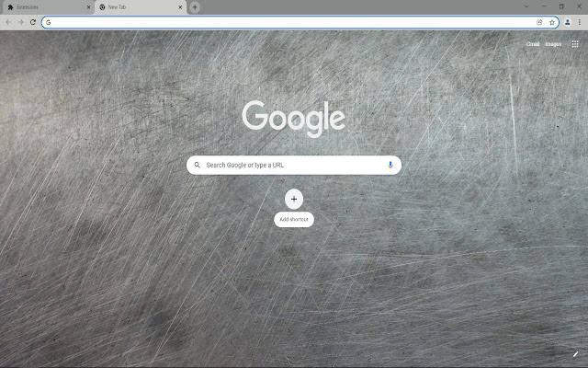Open the Chrome profile avatar menu
The width and height of the screenshot is (588, 368).
point(568,22)
